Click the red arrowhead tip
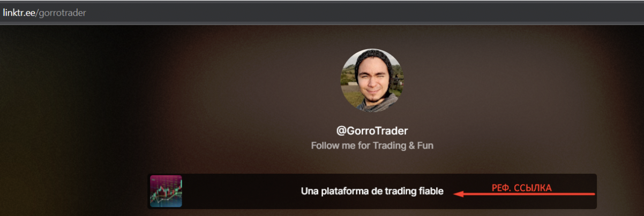Image resolution: width=644 pixels, height=216 pixels. [x=456, y=194]
